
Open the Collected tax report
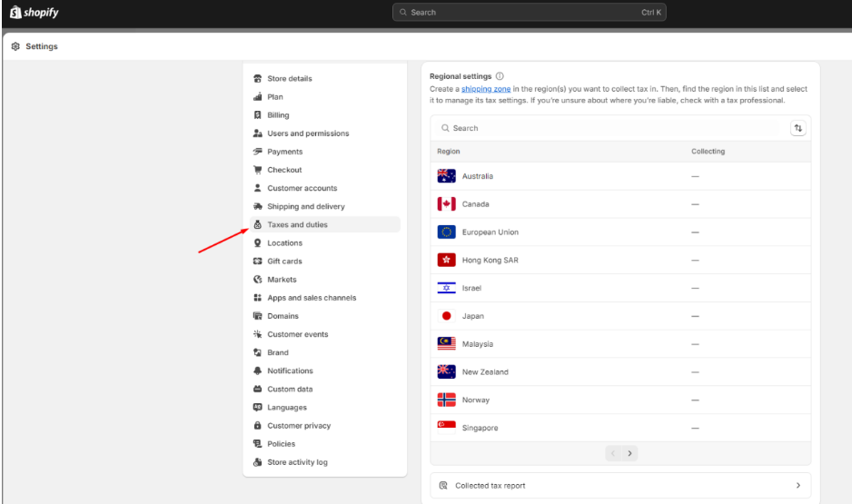pos(620,486)
